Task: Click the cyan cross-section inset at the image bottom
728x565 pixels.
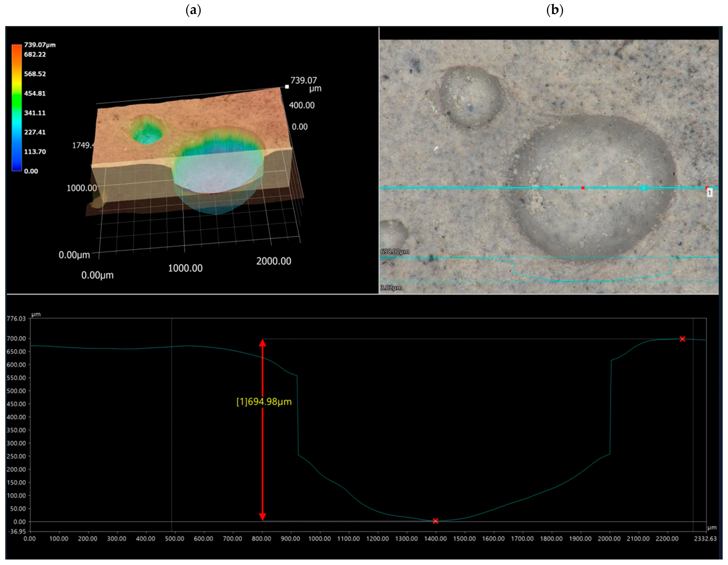Action: [x=549, y=269]
